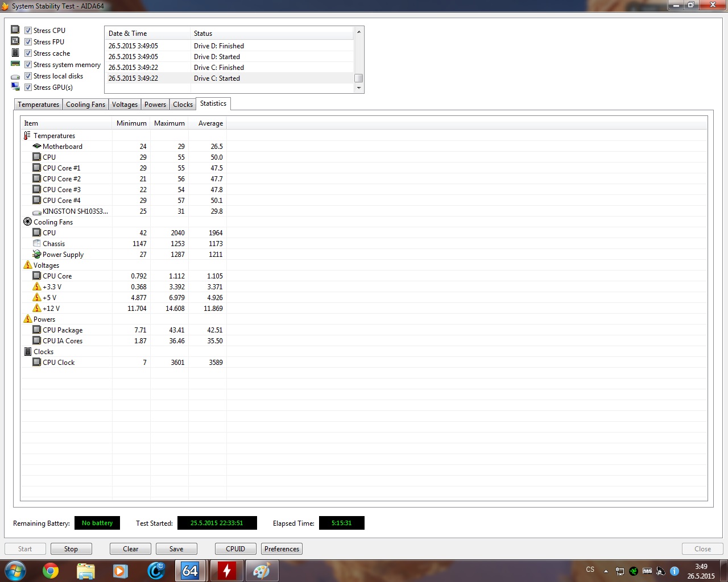Open Google Chrome from the taskbar
Image resolution: width=728 pixels, height=582 pixels.
pyautogui.click(x=51, y=570)
